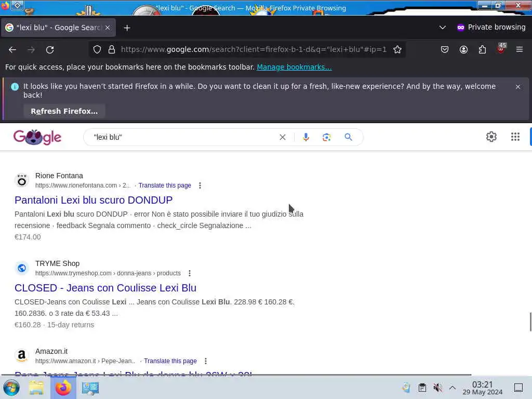Bookmark this page with the star icon
Image resolution: width=532 pixels, height=399 pixels.
pyautogui.click(x=397, y=49)
